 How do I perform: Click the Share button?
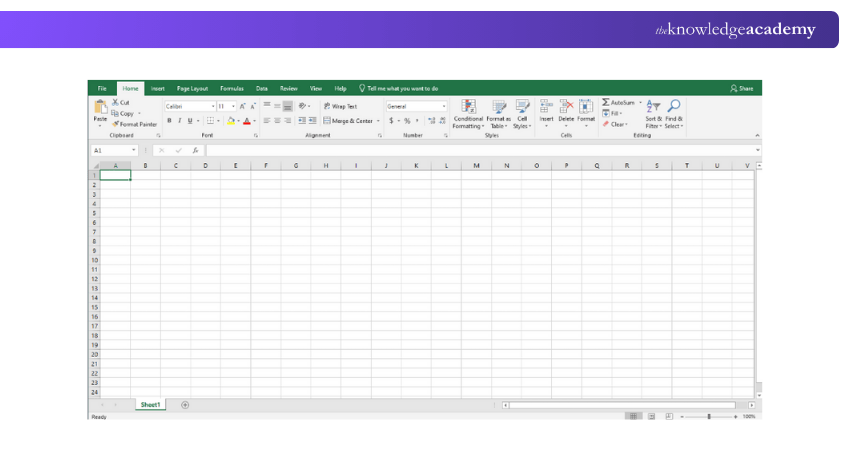[742, 88]
